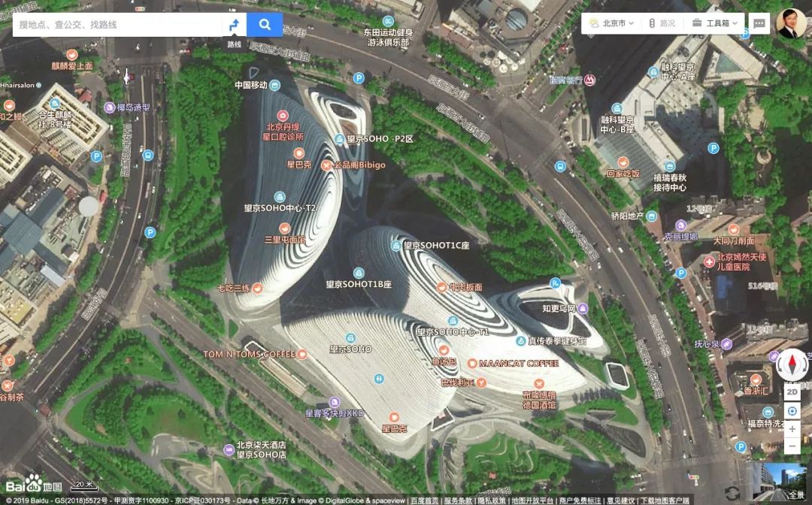Expand the 工具箱 toolbox dropdown
The height and width of the screenshot is (505, 812).
pyautogui.click(x=715, y=23)
